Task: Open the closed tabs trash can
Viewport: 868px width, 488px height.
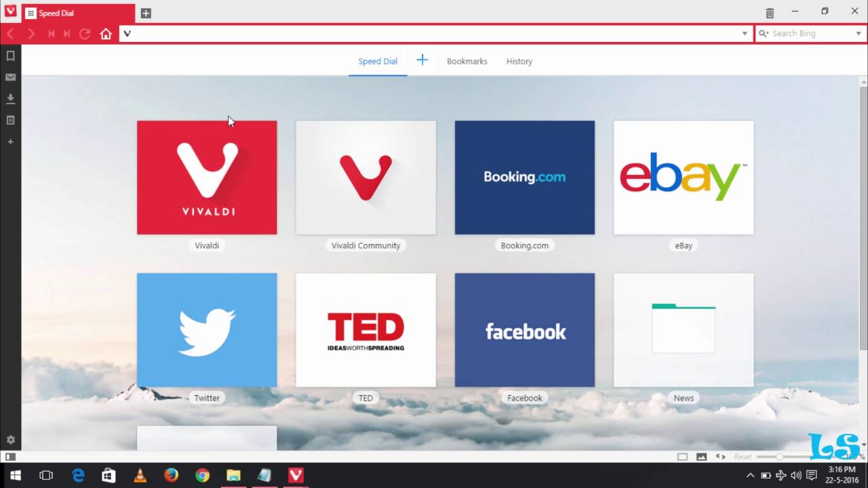Action: (x=770, y=13)
